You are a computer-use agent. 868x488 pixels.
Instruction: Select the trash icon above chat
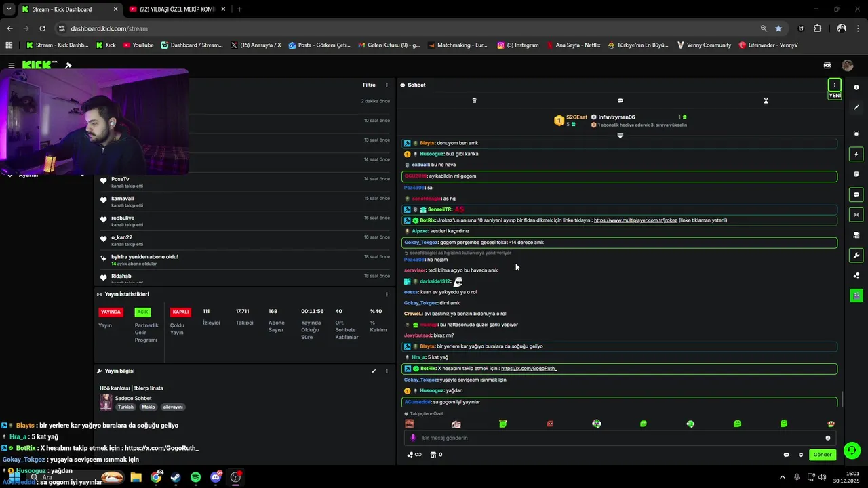pos(474,100)
